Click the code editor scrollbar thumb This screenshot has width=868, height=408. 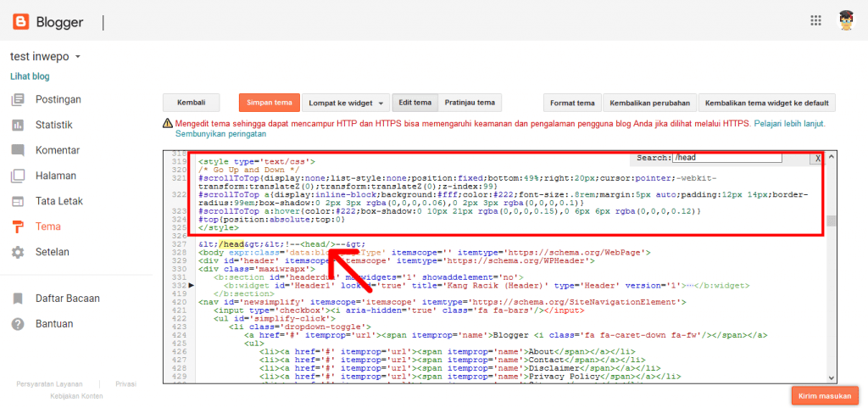[831, 221]
